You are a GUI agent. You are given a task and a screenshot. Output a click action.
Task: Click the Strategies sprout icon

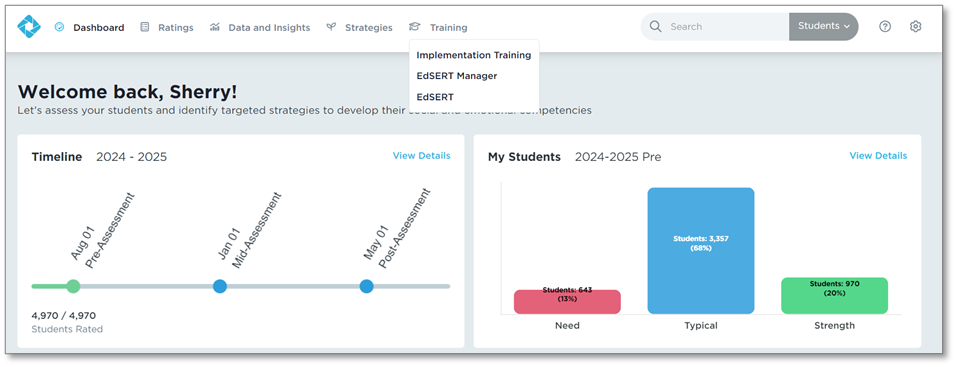331,27
